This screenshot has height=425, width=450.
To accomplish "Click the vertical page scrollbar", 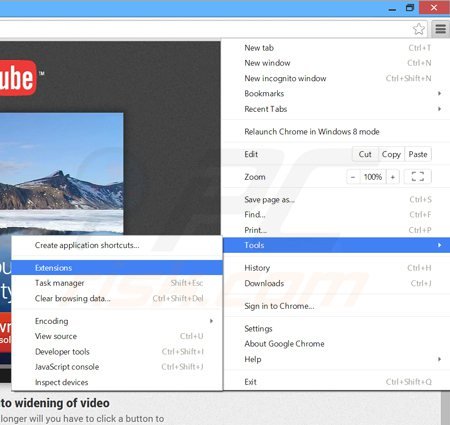I will pos(445,408).
